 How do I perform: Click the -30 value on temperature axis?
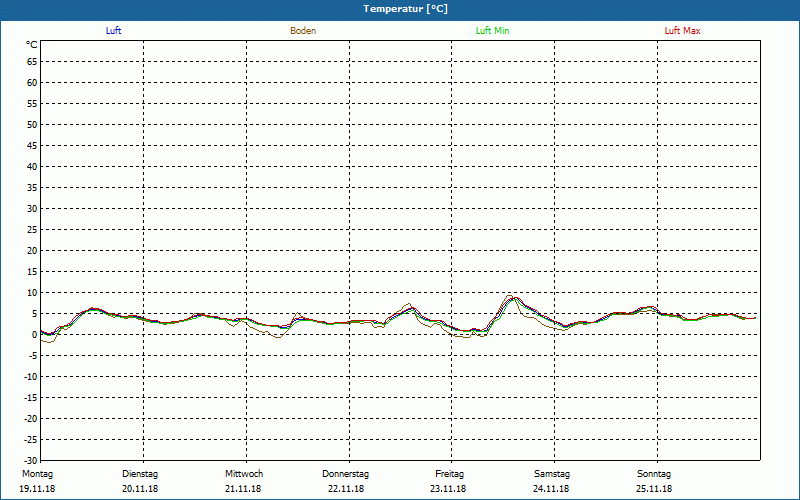tap(31, 461)
